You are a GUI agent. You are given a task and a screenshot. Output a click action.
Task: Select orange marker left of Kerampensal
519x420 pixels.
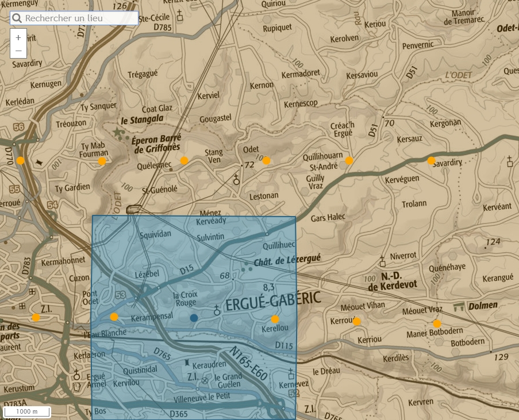click(x=114, y=317)
